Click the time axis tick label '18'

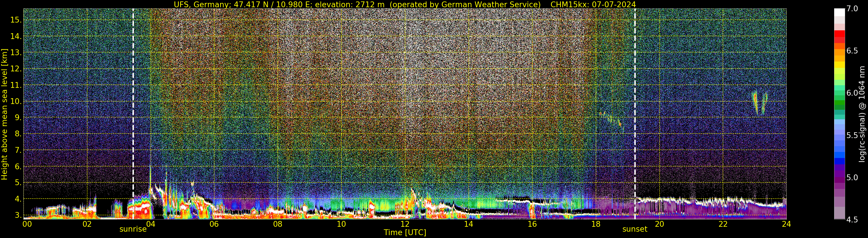pyautogui.click(x=596, y=224)
